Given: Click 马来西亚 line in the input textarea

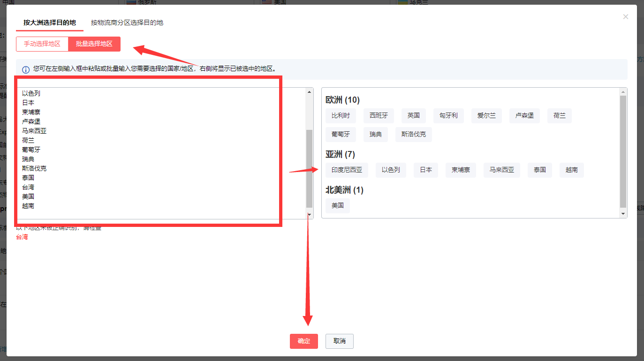Looking at the screenshot, I should pos(34,131).
